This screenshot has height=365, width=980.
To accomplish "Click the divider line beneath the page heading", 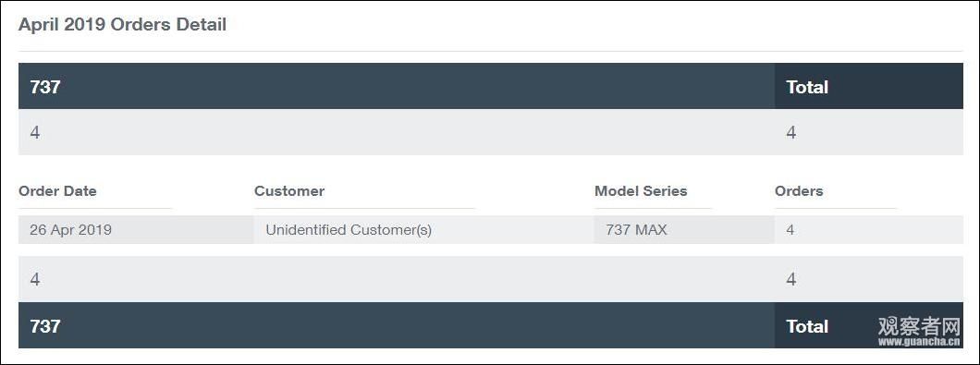I will (491, 51).
